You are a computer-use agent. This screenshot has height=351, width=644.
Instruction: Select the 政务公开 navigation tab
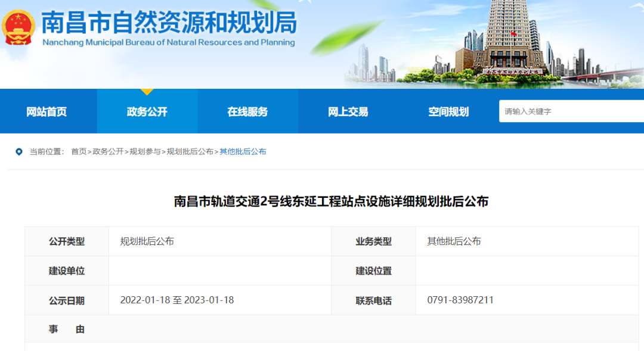click(x=147, y=112)
